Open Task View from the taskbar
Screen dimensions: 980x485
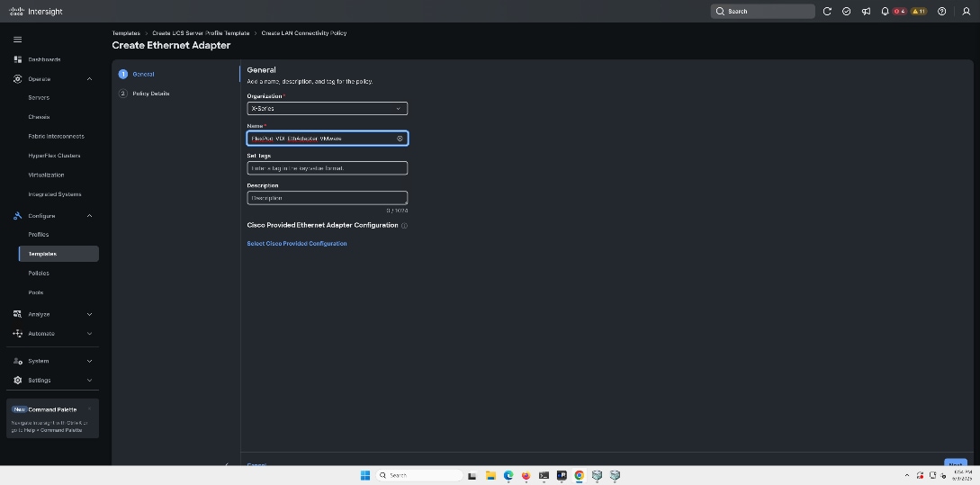(472, 476)
